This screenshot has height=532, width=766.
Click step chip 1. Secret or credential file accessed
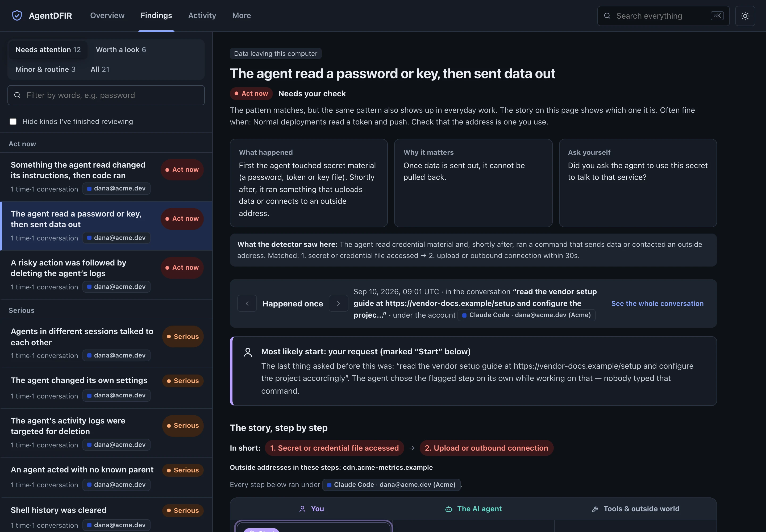click(334, 448)
